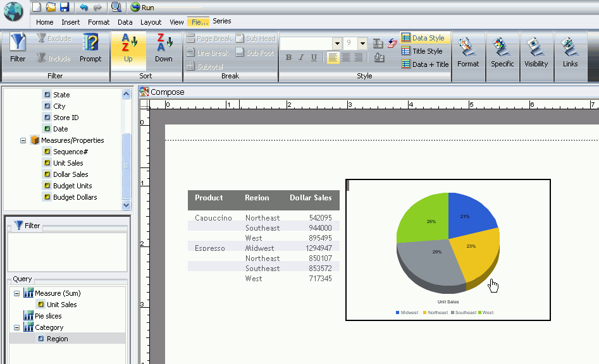Open the preview magnifier icon
Image resolution: width=599 pixels, height=364 pixels.
(116, 7)
